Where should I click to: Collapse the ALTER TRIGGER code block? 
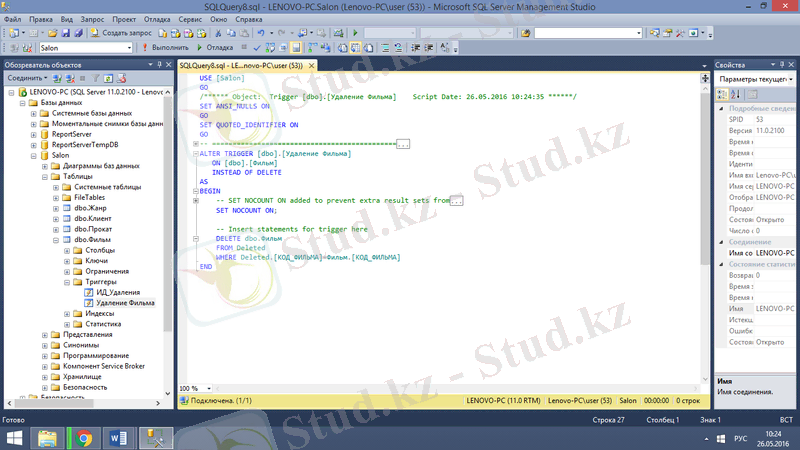point(195,154)
